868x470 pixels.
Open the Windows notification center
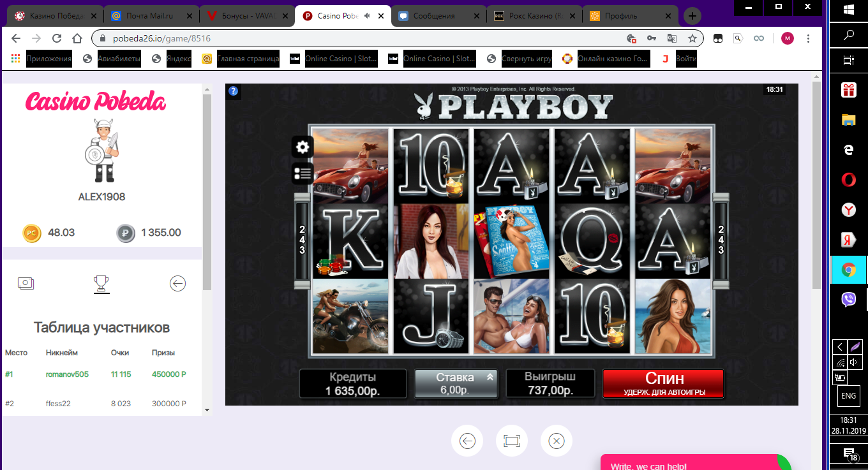(x=849, y=455)
